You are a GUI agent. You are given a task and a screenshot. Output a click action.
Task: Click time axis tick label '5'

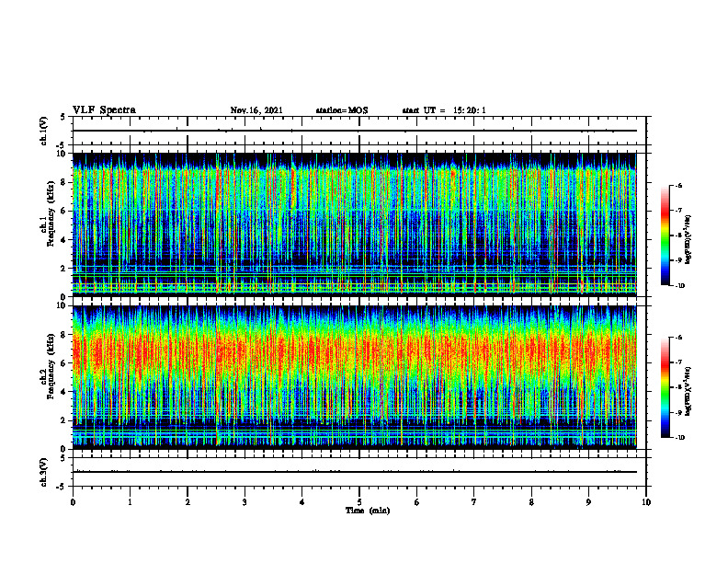coord(359,502)
